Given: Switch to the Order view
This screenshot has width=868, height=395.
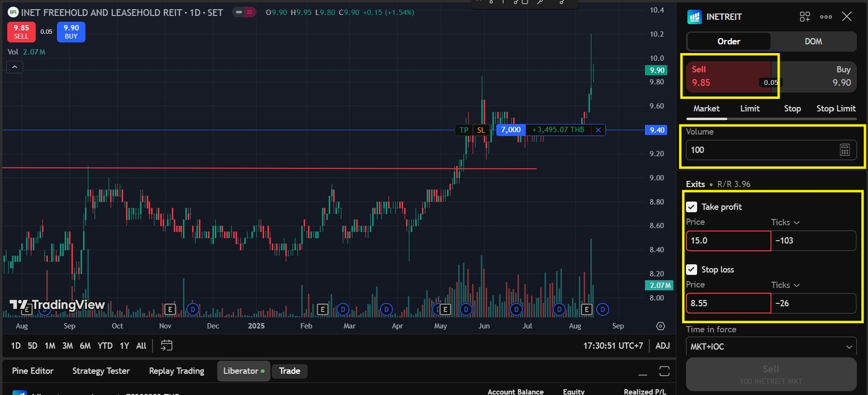Looking at the screenshot, I should [728, 41].
